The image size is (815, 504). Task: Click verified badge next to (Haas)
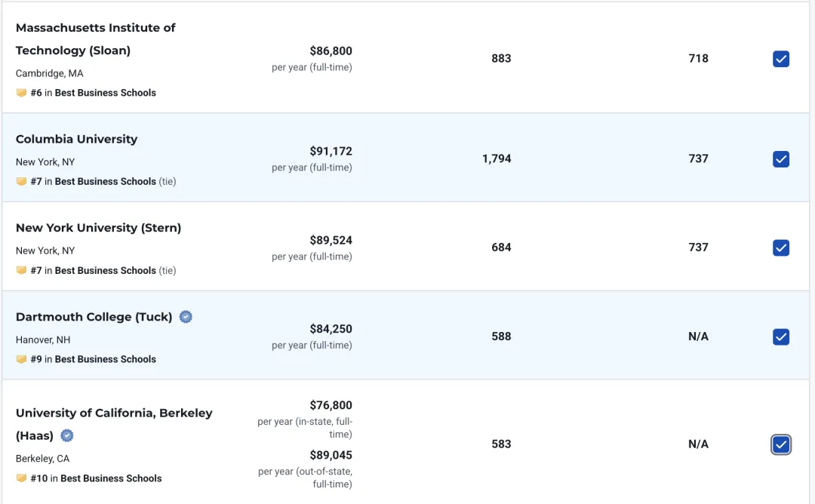tap(67, 435)
